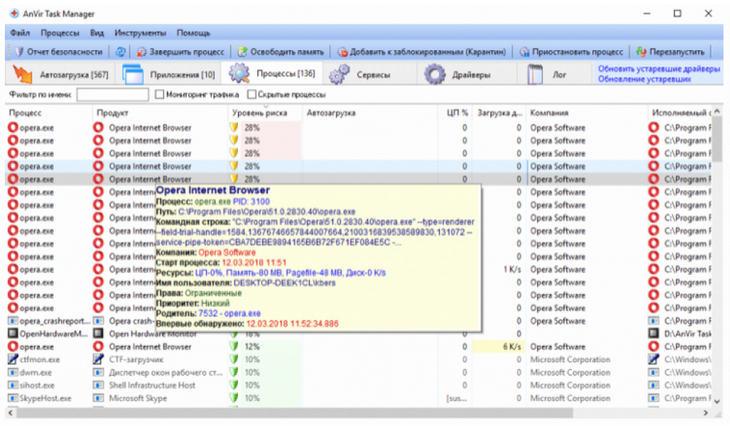Click the Suspend process toolbar icon
The image size is (730, 426).
point(524,52)
